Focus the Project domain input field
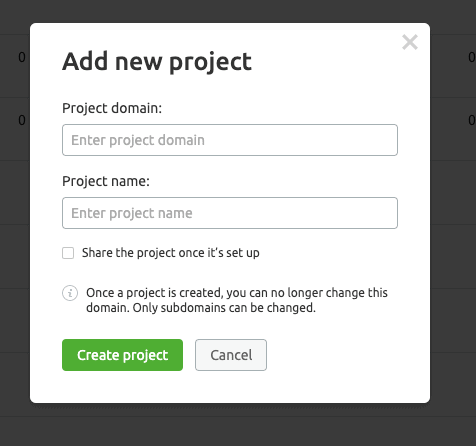476x446 pixels. (x=230, y=140)
